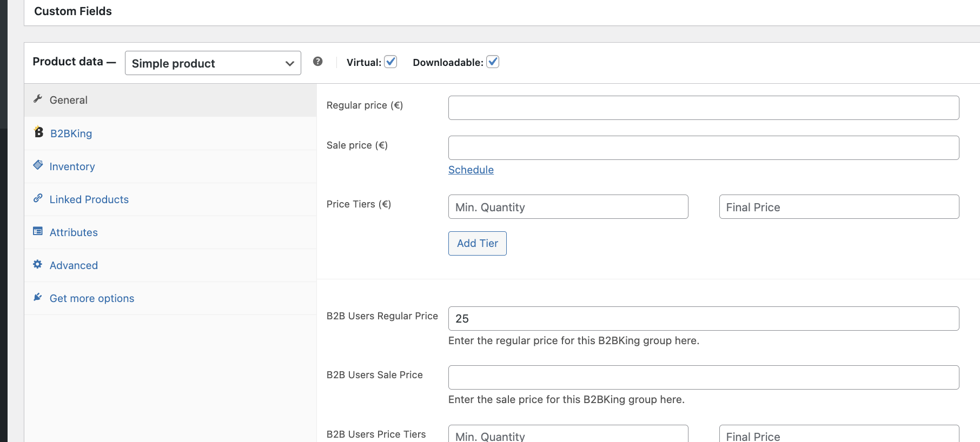
Task: Switch to the Inventory tab
Action: tap(170, 166)
